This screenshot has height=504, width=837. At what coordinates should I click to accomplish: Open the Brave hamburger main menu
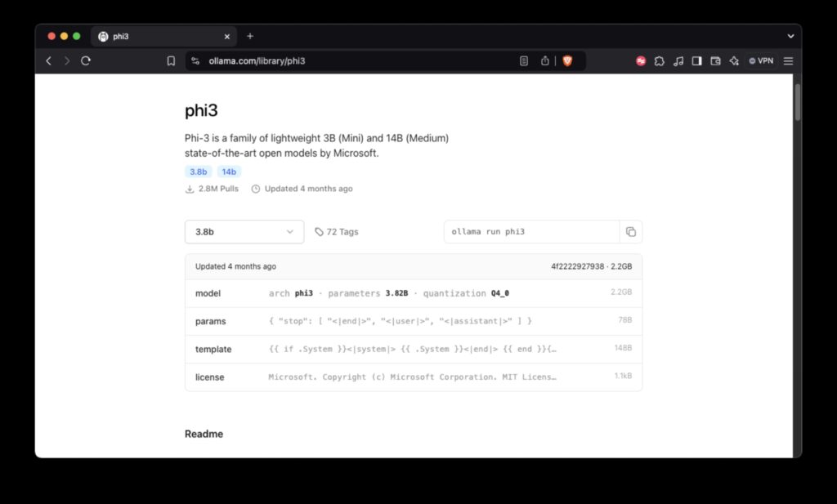point(788,60)
